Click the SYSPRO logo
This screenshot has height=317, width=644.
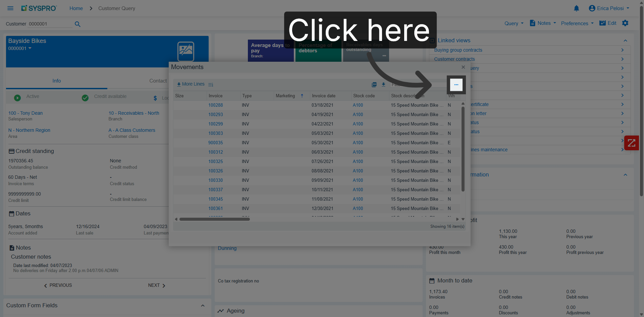(x=39, y=8)
